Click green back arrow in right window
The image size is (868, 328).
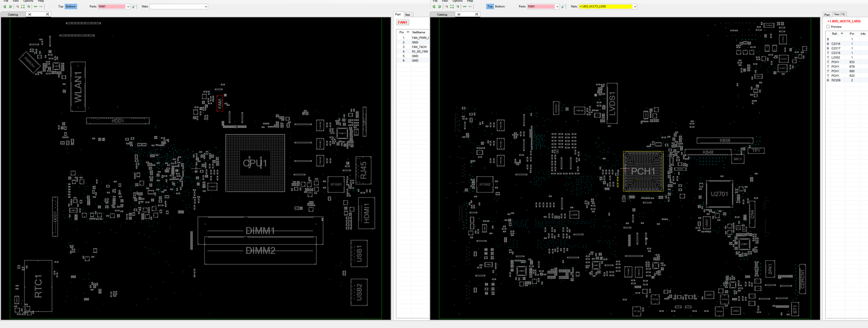tap(465, 6)
